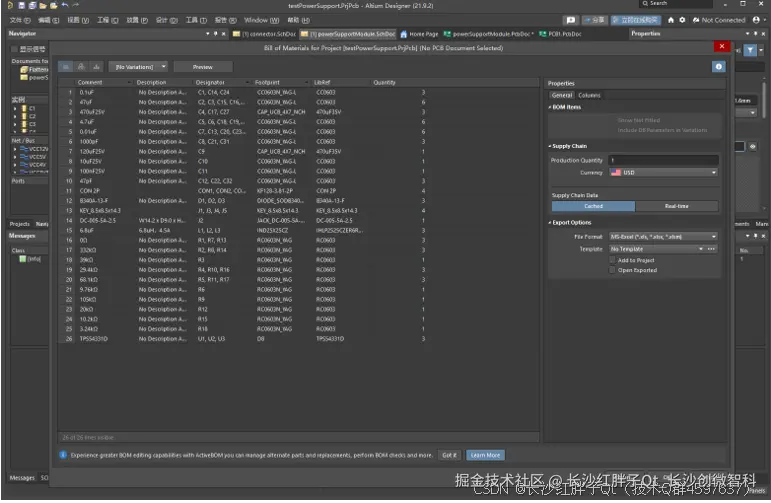
Task: Click the Search box in the title bar
Action: (x=676, y=4)
